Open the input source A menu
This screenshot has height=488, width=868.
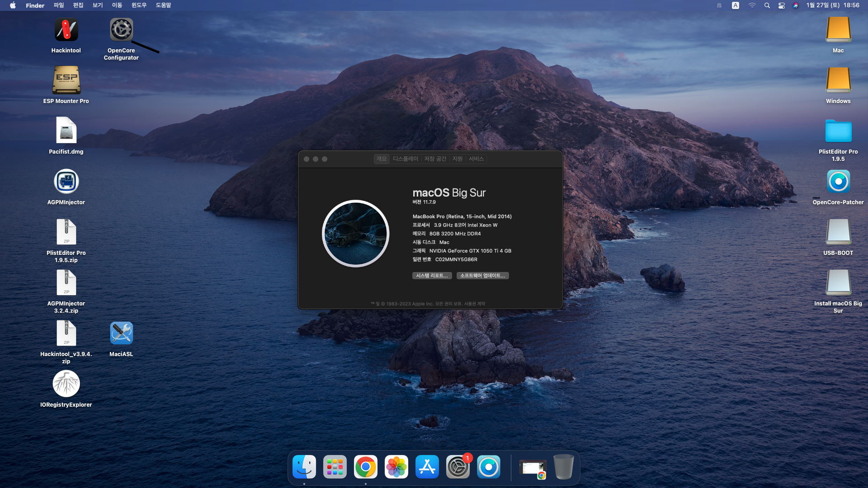(736, 5)
